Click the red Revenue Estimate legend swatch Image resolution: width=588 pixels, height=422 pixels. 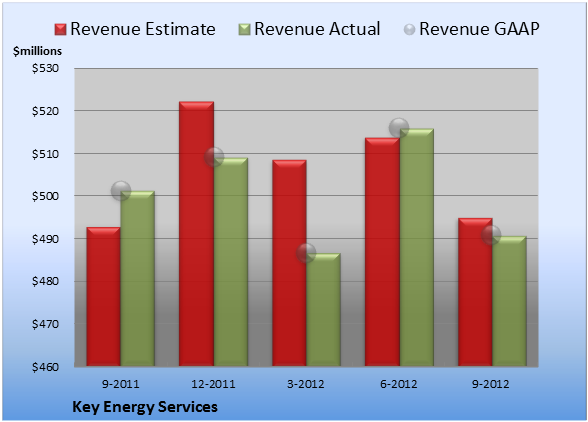coord(60,30)
